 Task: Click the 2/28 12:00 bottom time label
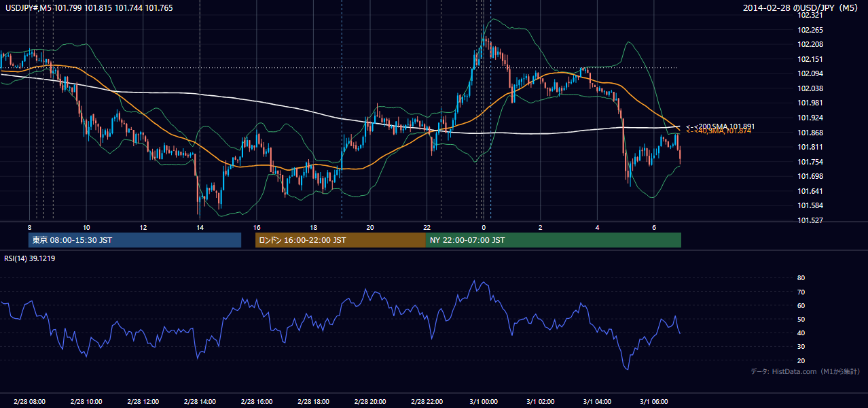click(x=143, y=401)
